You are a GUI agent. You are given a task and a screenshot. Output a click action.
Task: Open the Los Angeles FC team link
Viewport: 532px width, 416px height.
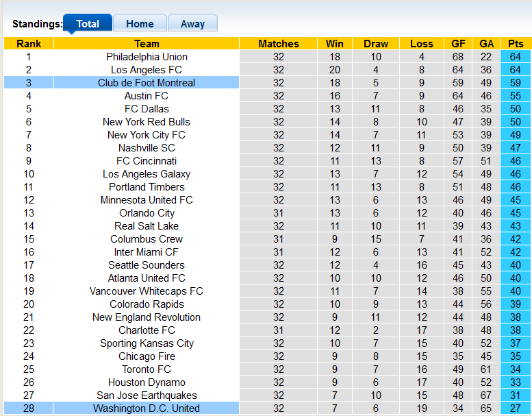147,70
